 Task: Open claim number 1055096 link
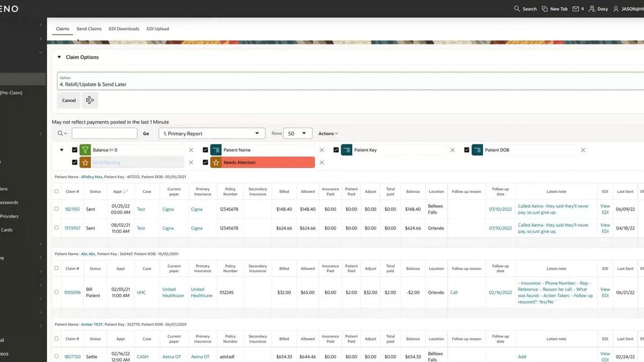tap(72, 293)
